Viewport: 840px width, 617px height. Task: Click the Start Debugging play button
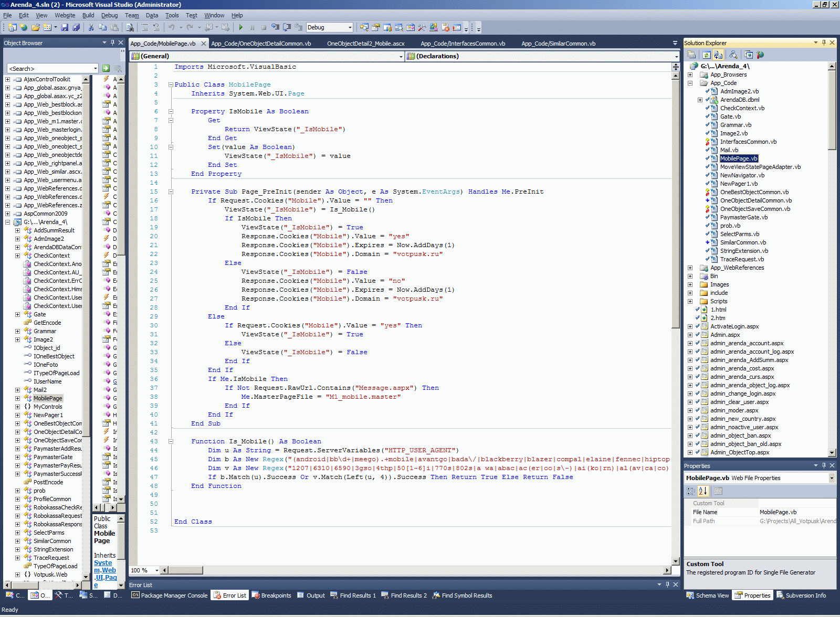(240, 27)
